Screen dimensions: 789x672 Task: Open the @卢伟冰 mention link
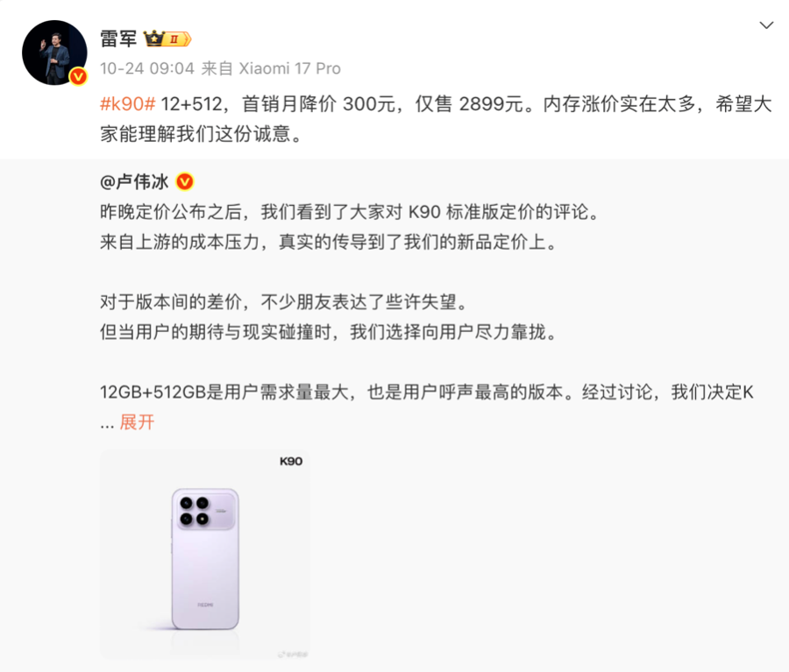pyautogui.click(x=134, y=181)
